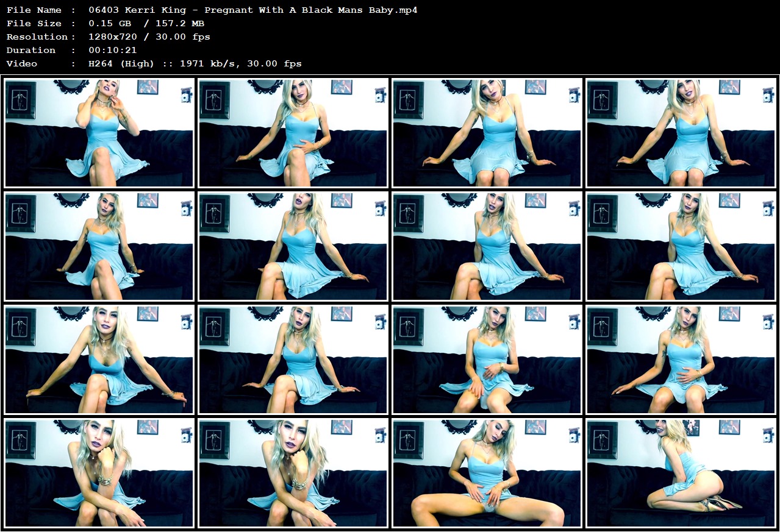Screen dimensions: 780x532
Task: Open the first thumbnail in the third row
Action: [x=99, y=360]
